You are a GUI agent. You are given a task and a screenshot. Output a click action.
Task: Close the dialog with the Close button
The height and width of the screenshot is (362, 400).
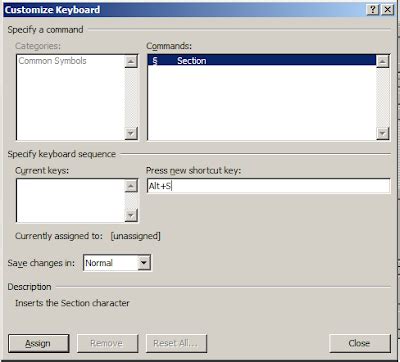[360, 343]
